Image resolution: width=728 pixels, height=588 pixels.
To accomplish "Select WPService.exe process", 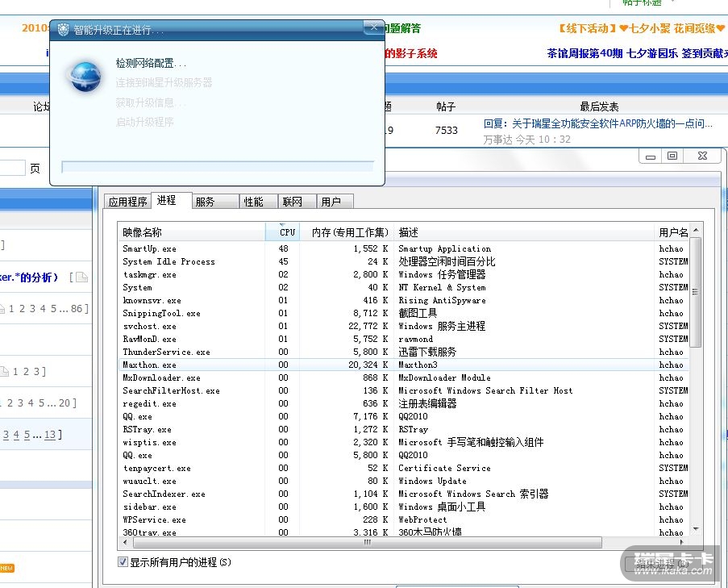I will pyautogui.click(x=404, y=519).
